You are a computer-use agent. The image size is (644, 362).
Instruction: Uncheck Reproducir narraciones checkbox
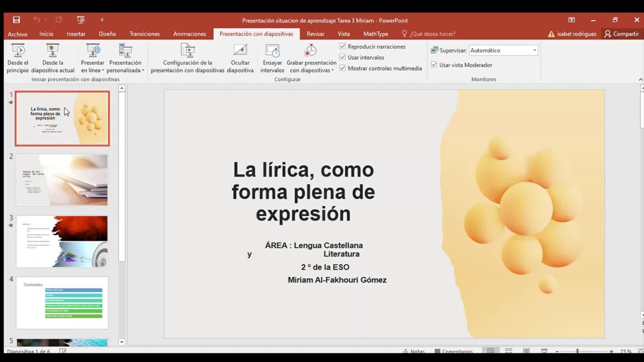click(x=342, y=47)
